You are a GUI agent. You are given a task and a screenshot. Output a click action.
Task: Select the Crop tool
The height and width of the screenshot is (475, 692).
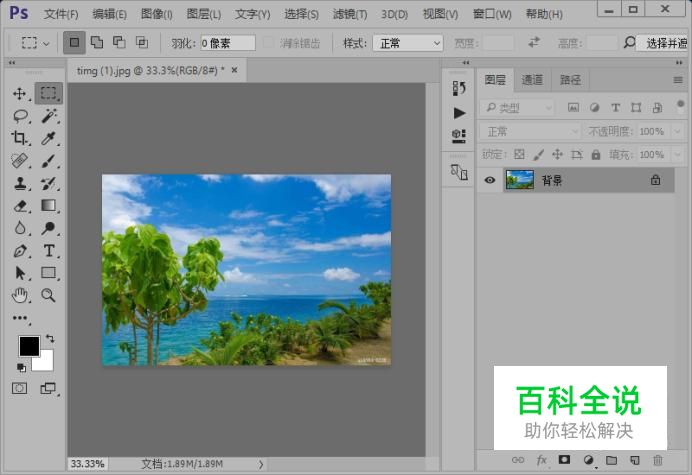click(20, 139)
